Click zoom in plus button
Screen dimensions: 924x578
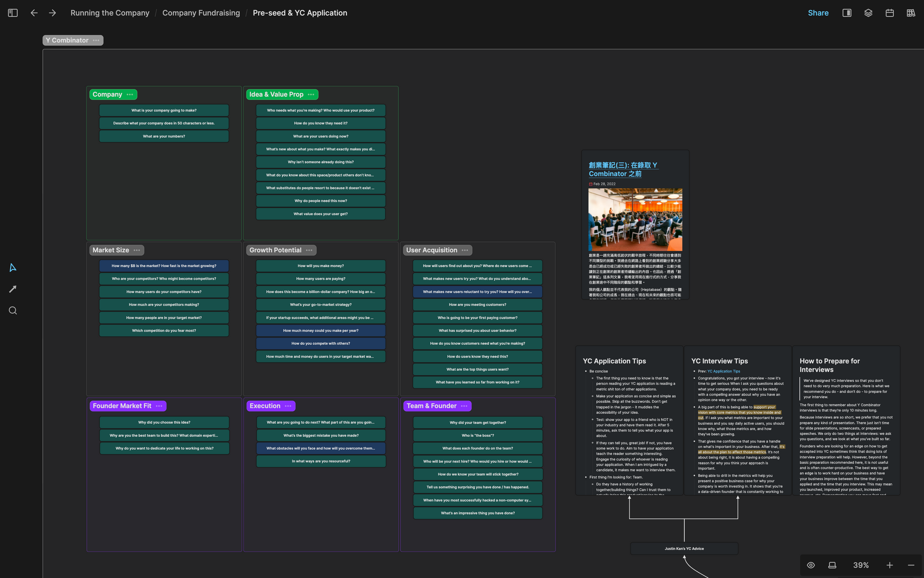coord(889,565)
